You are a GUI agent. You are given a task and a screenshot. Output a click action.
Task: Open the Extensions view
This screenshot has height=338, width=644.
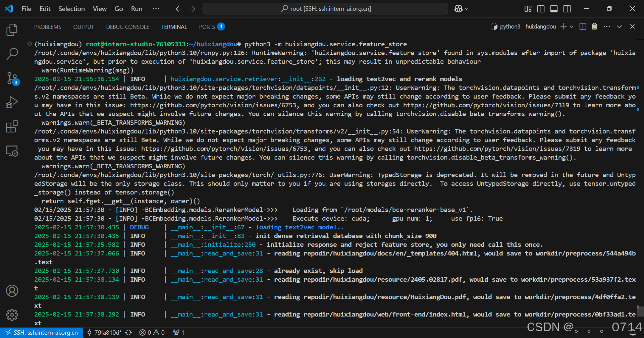point(12,126)
